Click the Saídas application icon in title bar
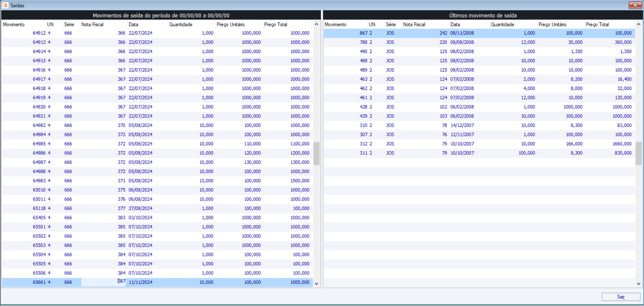Viewport: 644px width, 306px height. click(5, 5)
